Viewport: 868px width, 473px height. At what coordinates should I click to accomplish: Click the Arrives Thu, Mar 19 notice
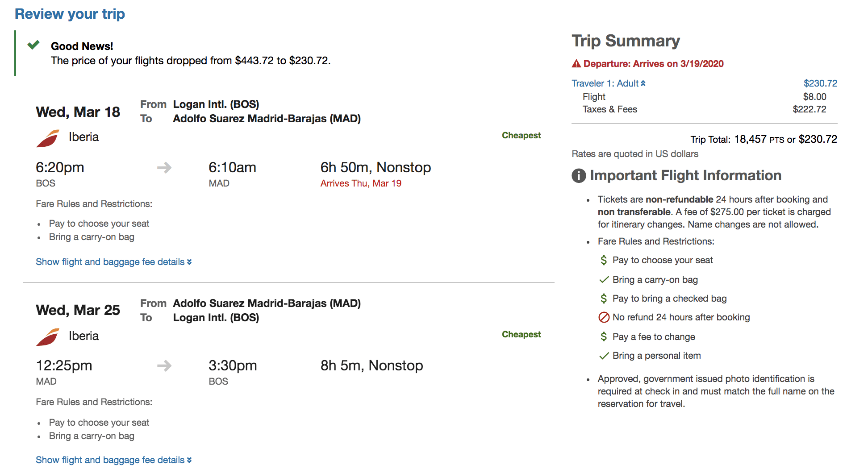click(361, 183)
